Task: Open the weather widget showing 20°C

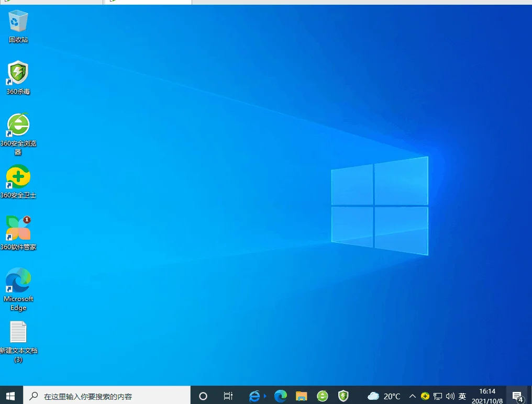Action: [x=384, y=396]
